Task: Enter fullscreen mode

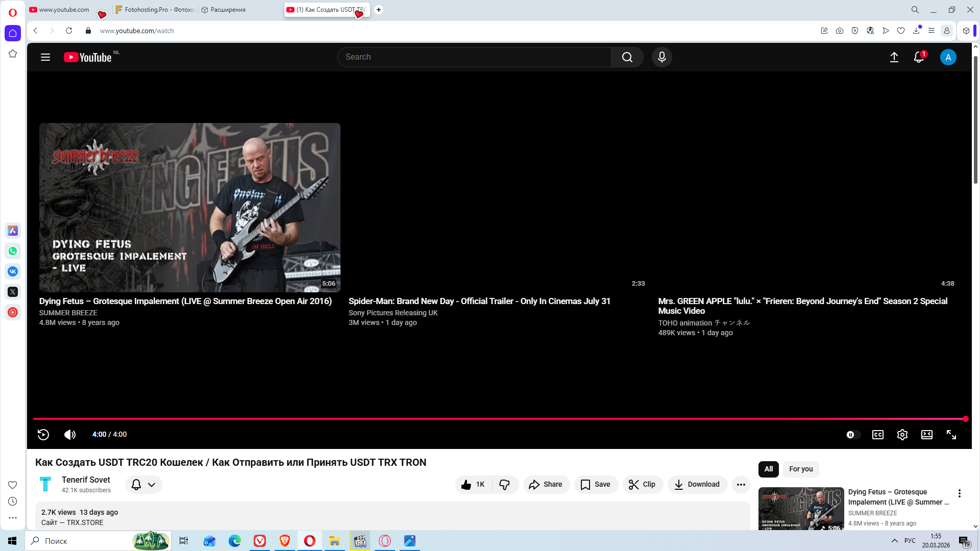Action: tap(951, 435)
